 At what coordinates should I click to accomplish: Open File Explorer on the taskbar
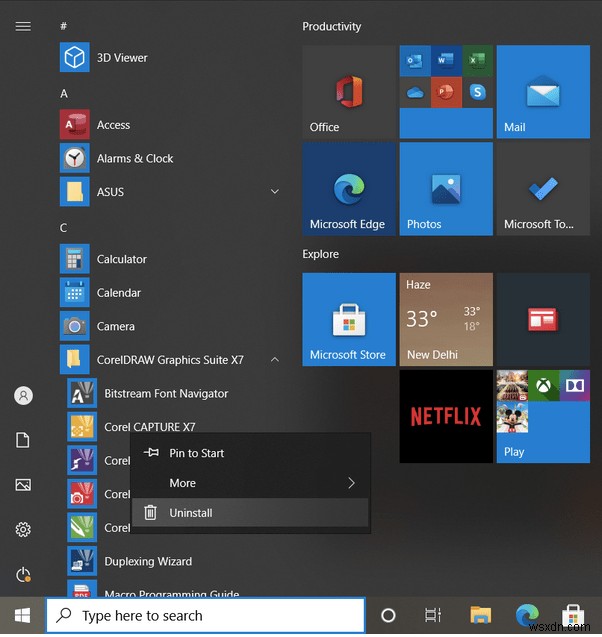[481, 615]
